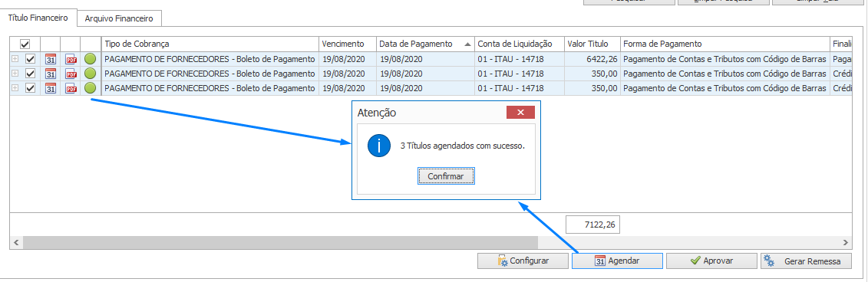Click green status circle in 6422,26 row
This screenshot has width=868, height=282.
click(x=91, y=59)
